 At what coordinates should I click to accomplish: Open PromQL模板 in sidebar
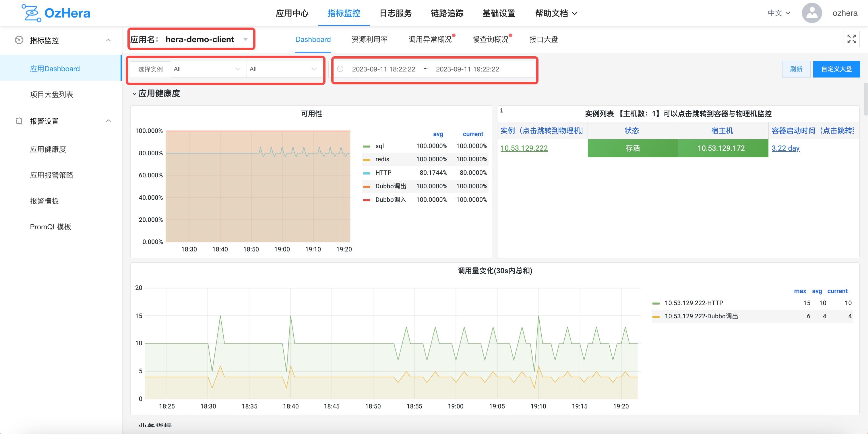[x=51, y=227]
